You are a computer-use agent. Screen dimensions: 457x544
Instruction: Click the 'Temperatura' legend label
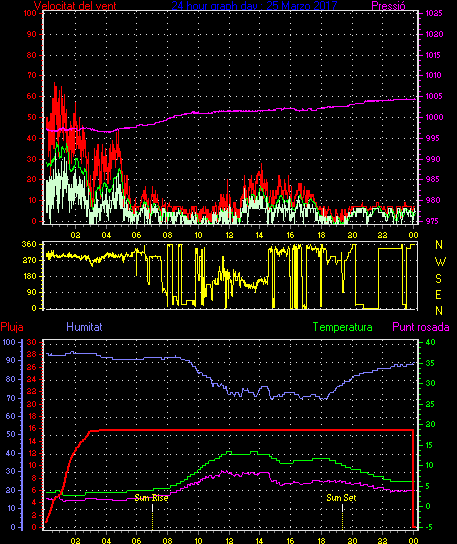coord(342,327)
